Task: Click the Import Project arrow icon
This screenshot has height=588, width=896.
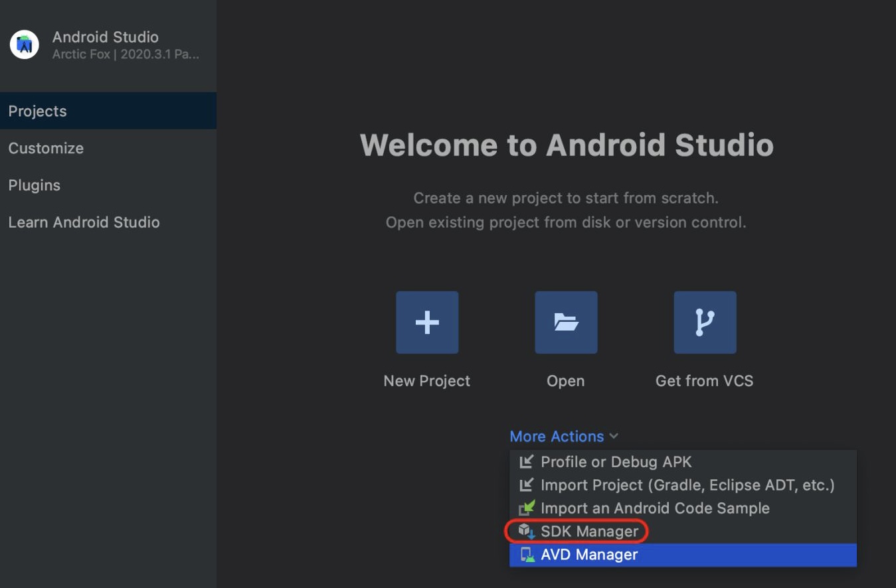Action: (527, 485)
